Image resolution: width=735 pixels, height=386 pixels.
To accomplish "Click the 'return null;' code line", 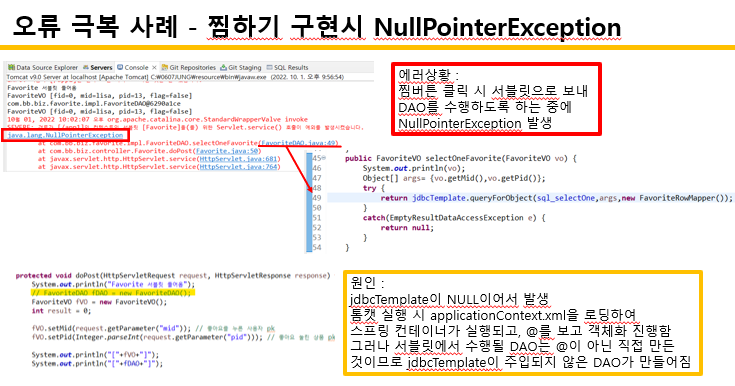I will 407,227.
